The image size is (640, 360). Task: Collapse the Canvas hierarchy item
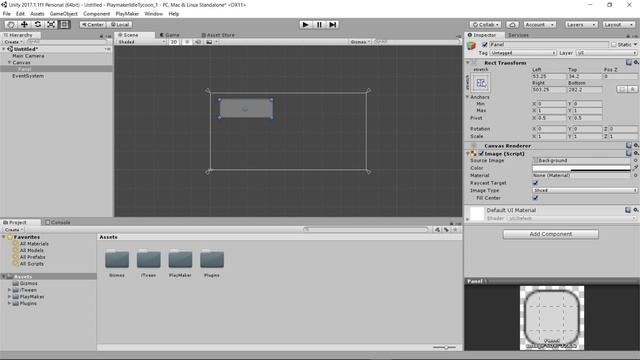(9, 62)
